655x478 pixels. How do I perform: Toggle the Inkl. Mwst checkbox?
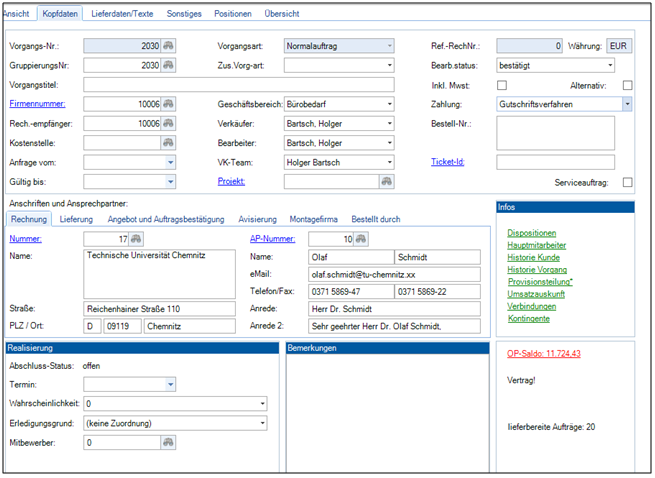503,85
